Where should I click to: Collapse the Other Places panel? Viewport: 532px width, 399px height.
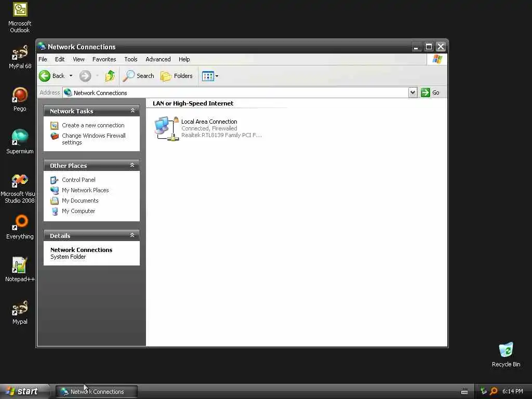point(132,165)
